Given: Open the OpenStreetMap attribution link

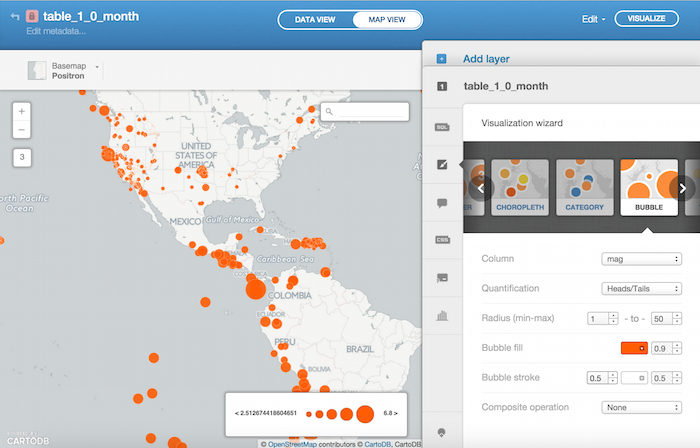Looking at the screenshot, I should 292,444.
